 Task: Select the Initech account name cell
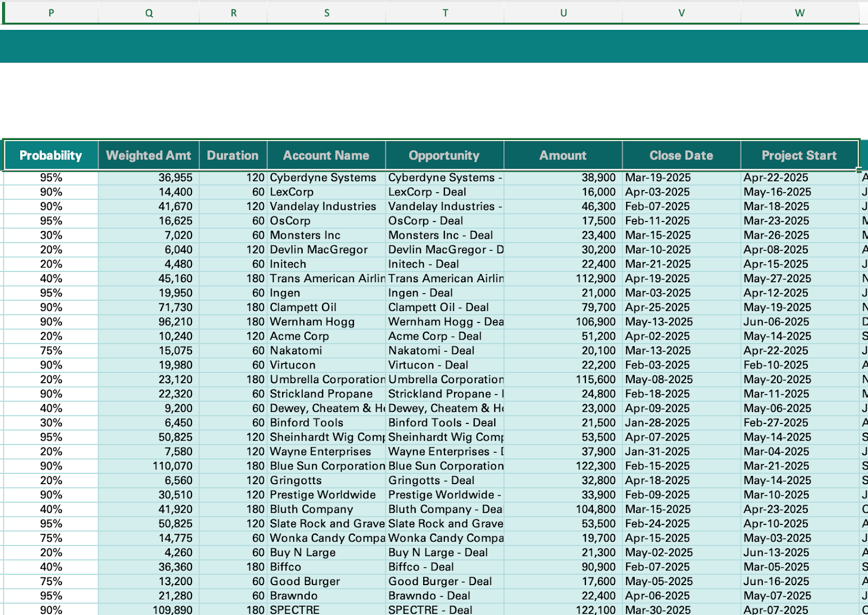point(327,264)
